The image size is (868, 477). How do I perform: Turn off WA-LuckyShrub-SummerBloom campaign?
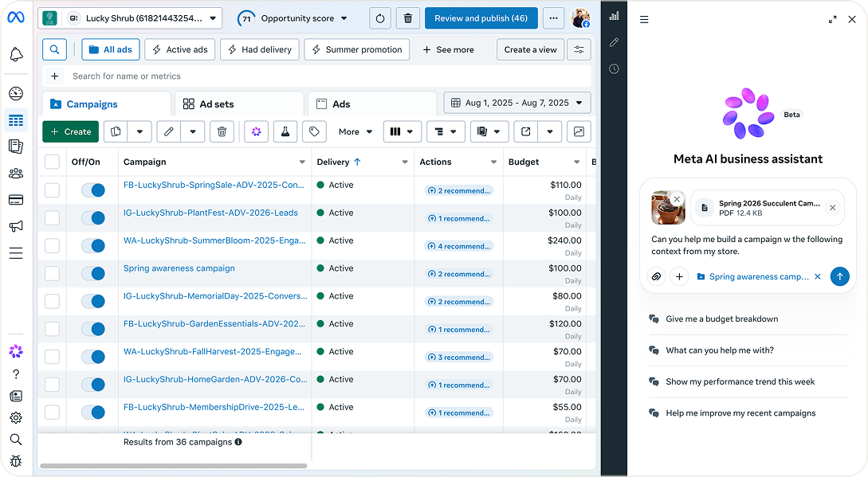pyautogui.click(x=93, y=246)
